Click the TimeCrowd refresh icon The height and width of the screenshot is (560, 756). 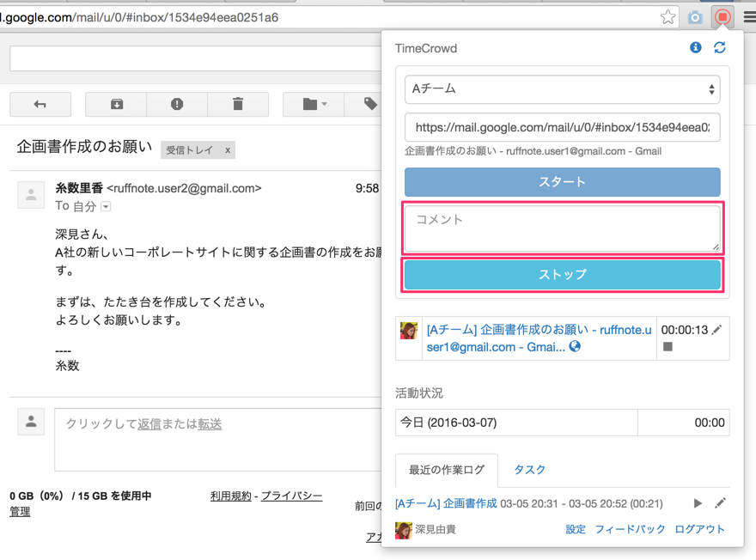click(x=720, y=48)
